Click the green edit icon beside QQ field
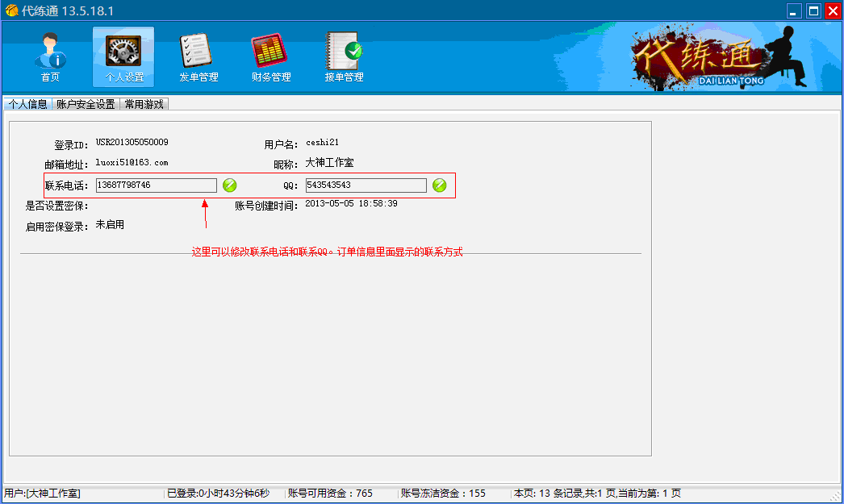 pos(440,185)
